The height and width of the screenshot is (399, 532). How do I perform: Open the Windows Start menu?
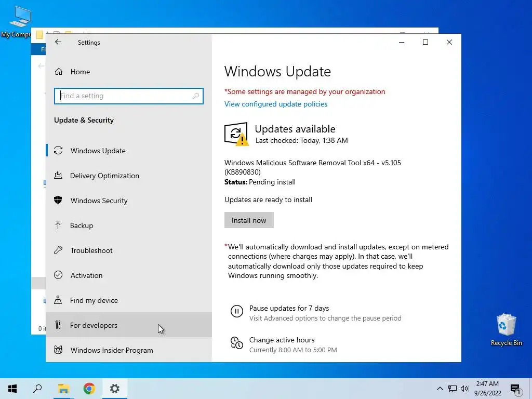pos(12,389)
